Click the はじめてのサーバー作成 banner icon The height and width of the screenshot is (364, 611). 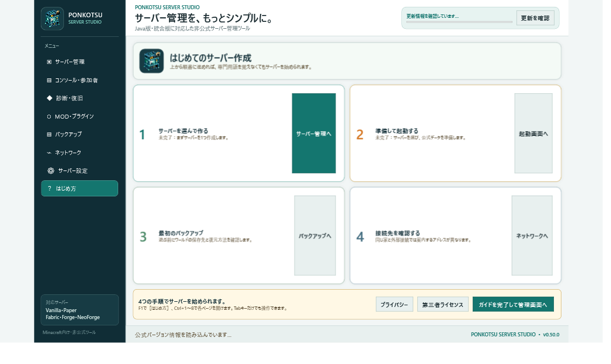152,60
